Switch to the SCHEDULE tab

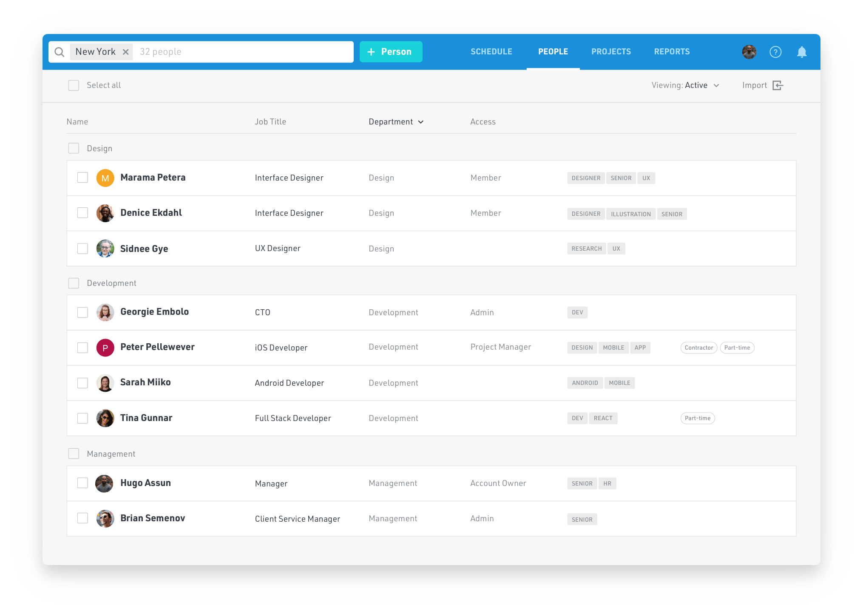pyautogui.click(x=491, y=51)
